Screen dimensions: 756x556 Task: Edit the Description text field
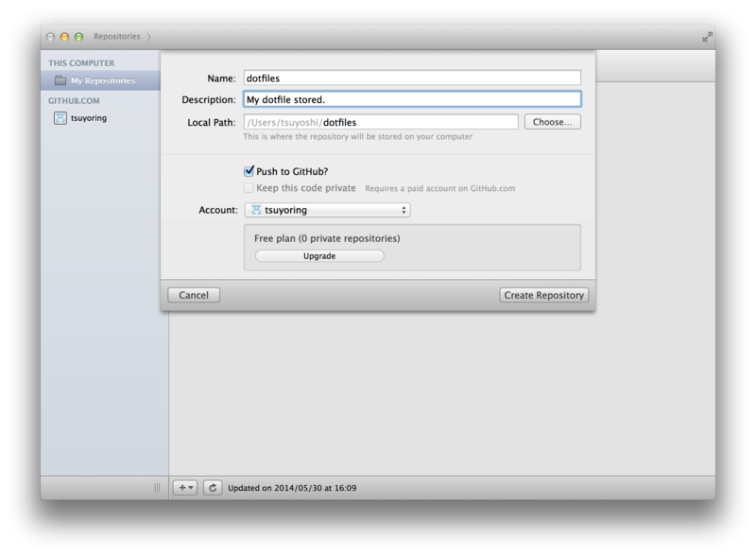coord(412,99)
